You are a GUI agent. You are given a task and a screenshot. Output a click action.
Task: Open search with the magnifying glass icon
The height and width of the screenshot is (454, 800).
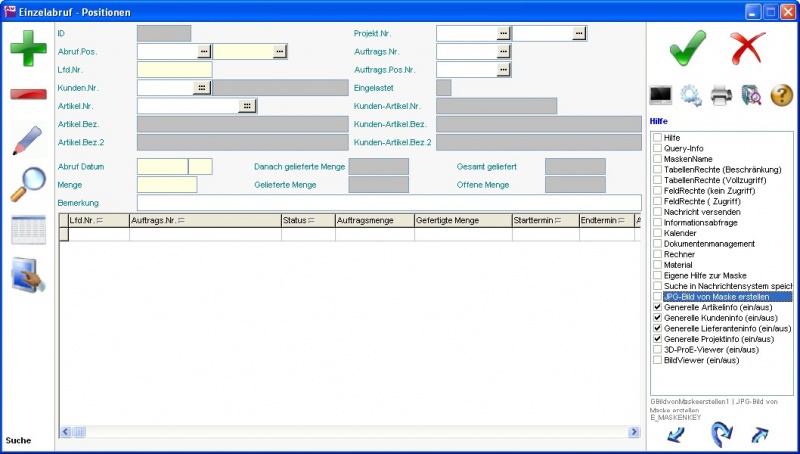tap(28, 185)
